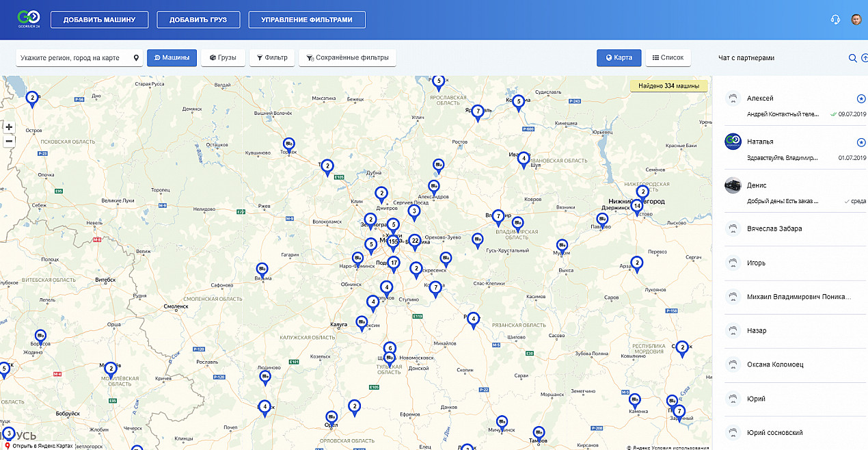Screen dimensions: 868x450
Task: Select the truck marker at Александров
Action: pos(433,187)
